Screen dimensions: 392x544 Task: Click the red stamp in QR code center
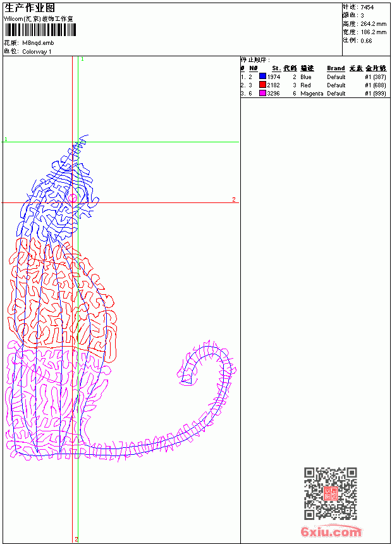(x=331, y=493)
